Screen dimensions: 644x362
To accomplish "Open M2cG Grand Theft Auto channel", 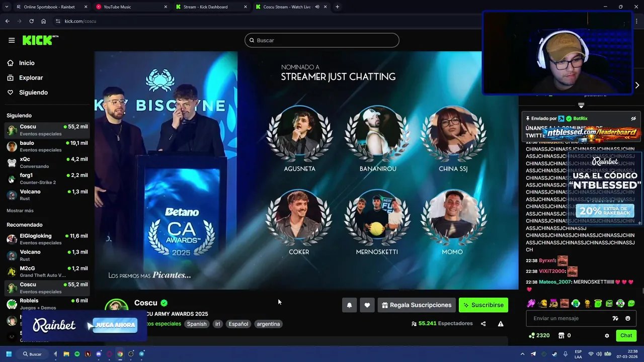I will (x=47, y=271).
